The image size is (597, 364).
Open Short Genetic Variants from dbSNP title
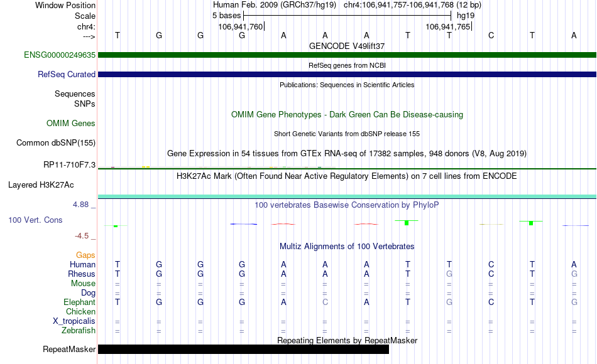[x=347, y=134]
